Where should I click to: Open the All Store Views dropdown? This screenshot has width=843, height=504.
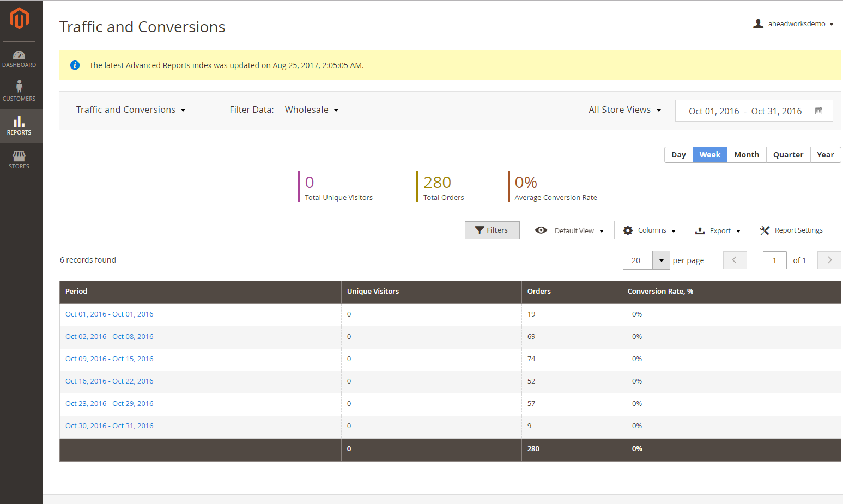(x=624, y=110)
